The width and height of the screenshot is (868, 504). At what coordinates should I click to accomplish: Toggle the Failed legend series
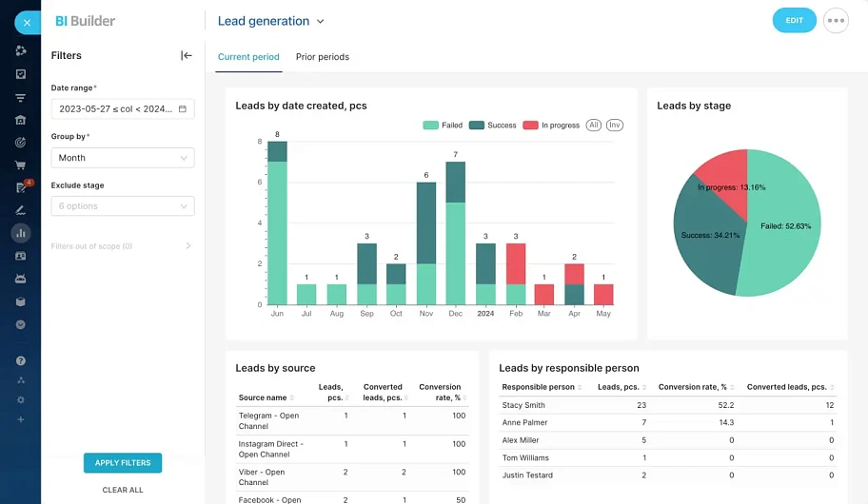(444, 126)
